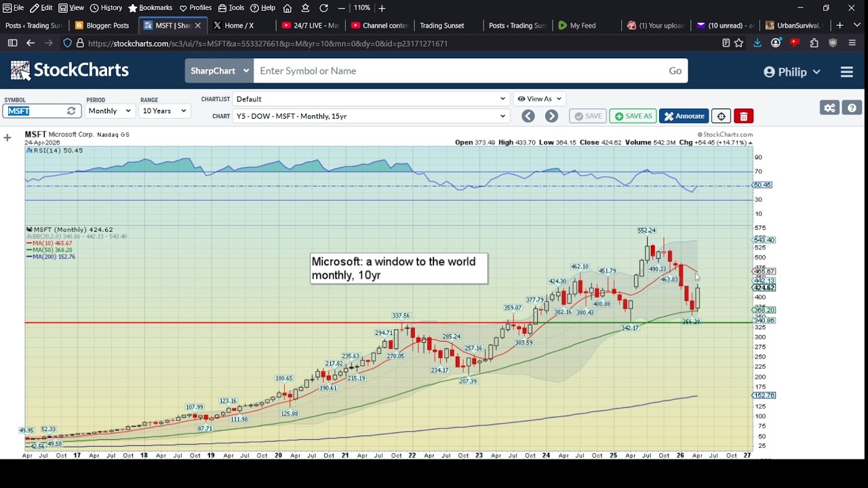Click the site padlock icon
Viewport: 868px width, 488px height.
[x=80, y=43]
